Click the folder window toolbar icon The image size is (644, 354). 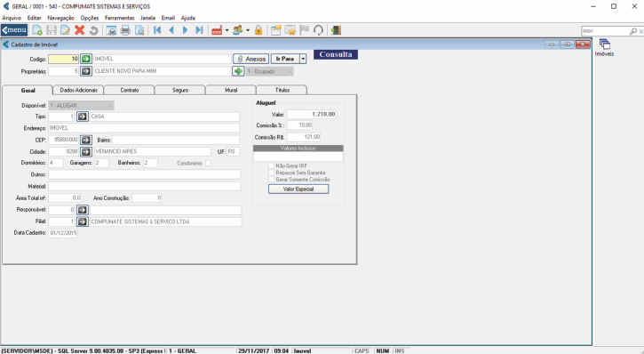tap(275, 30)
